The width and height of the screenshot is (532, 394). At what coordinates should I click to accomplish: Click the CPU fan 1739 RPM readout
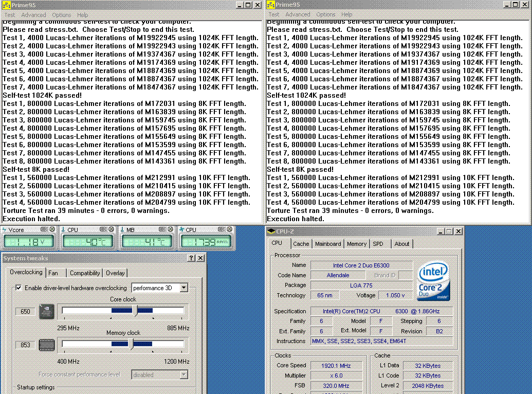click(206, 242)
